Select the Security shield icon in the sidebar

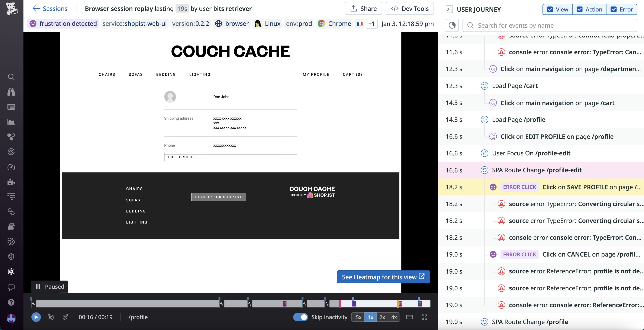coord(11,257)
